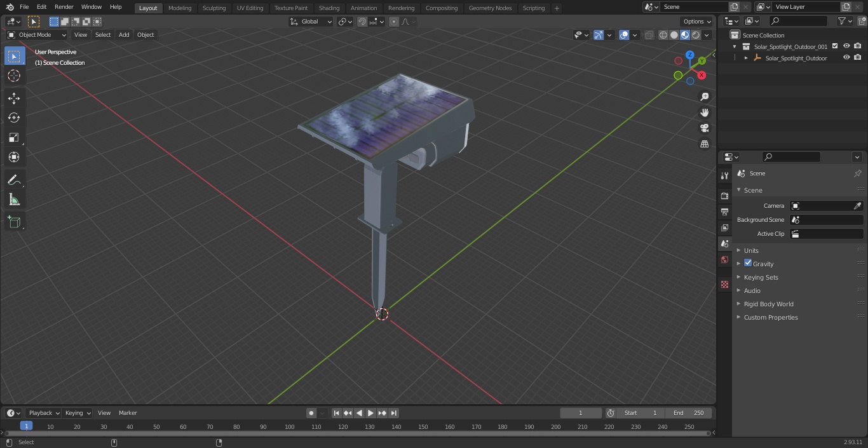Open the Object Mode dropdown
The image size is (868, 448).
tap(37, 35)
